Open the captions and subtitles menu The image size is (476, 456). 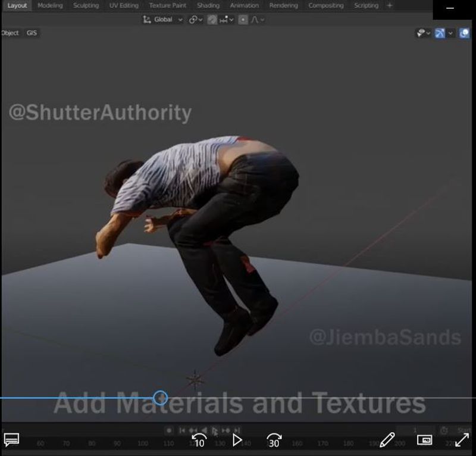pyautogui.click(x=11, y=439)
